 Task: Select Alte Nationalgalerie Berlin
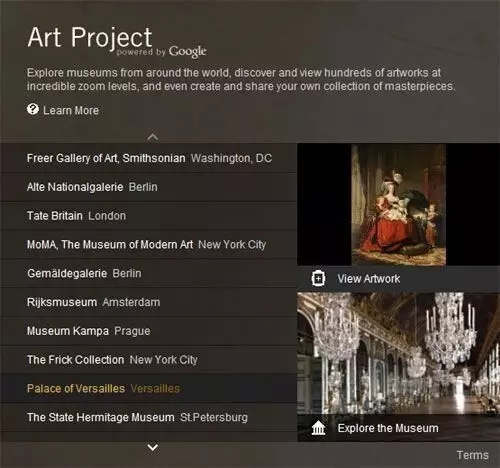coord(148,187)
